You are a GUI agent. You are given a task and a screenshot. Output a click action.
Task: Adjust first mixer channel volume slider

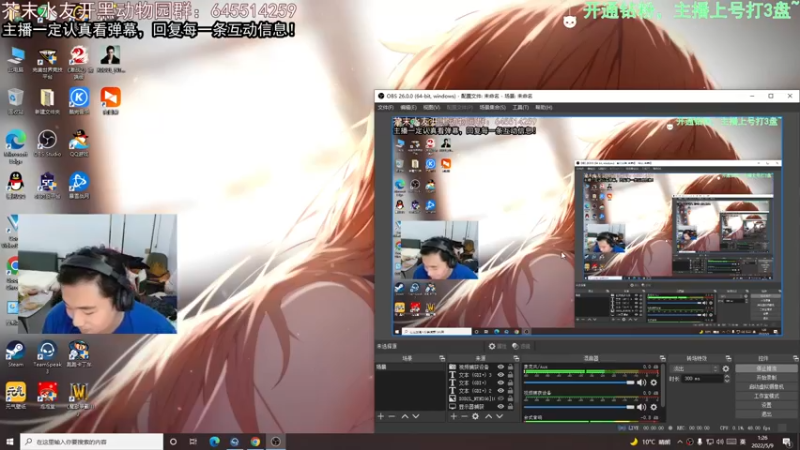tap(579, 382)
